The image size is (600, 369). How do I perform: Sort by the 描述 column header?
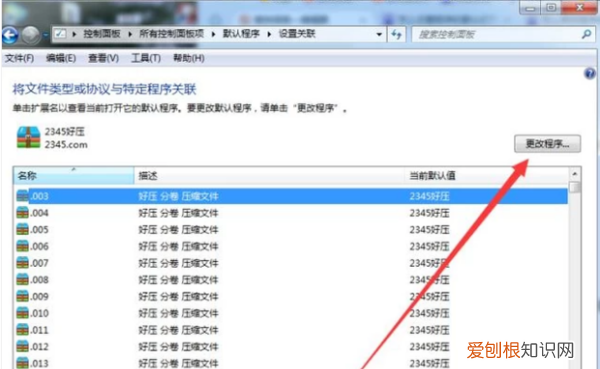[269, 176]
